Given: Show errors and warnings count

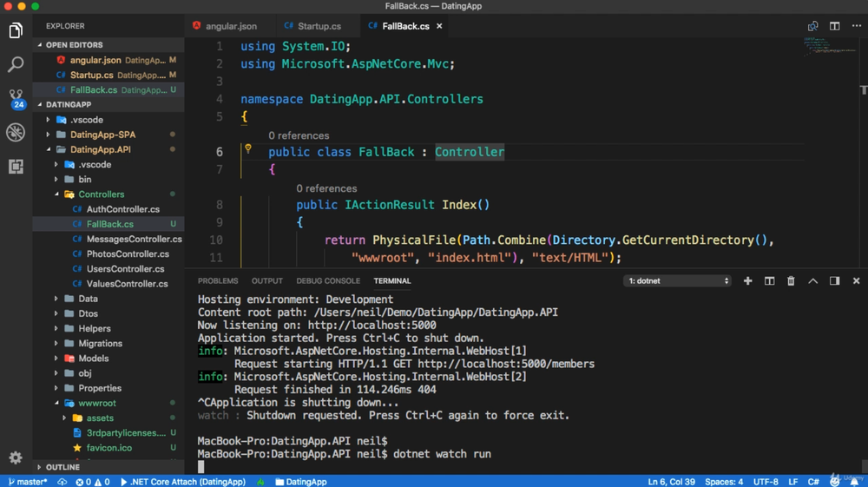Looking at the screenshot, I should [x=93, y=482].
